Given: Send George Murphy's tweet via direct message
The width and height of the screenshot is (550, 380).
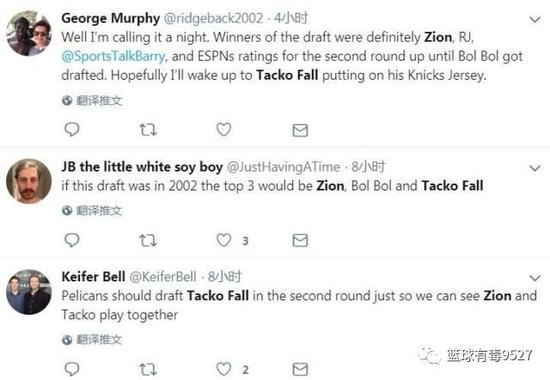Looking at the screenshot, I should (300, 130).
